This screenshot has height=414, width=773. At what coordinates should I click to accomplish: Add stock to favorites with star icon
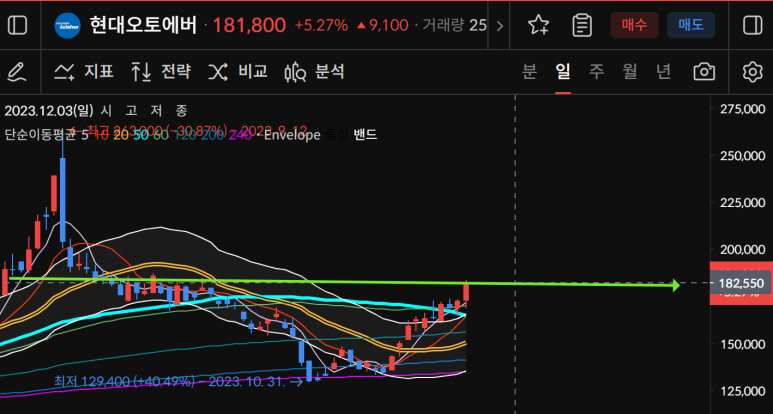click(538, 25)
